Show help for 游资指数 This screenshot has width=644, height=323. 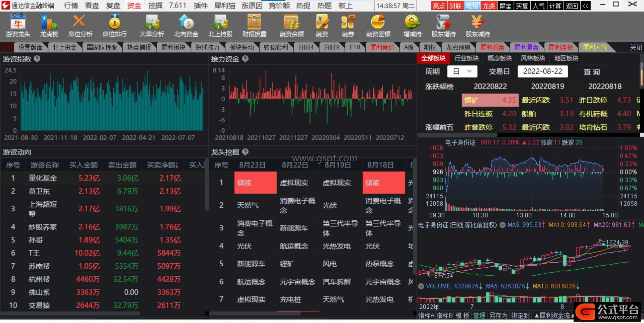tap(37, 59)
